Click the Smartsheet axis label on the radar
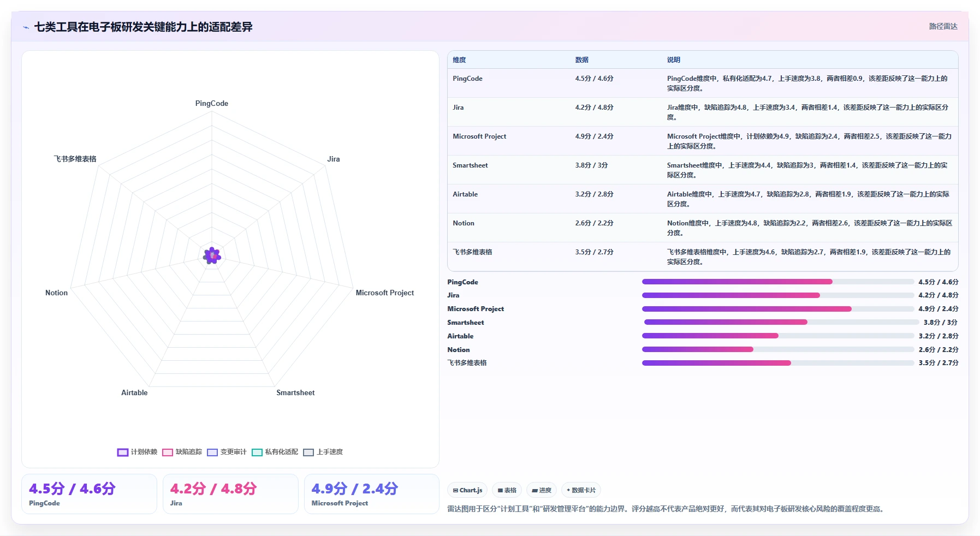This screenshot has width=980, height=536. (295, 392)
